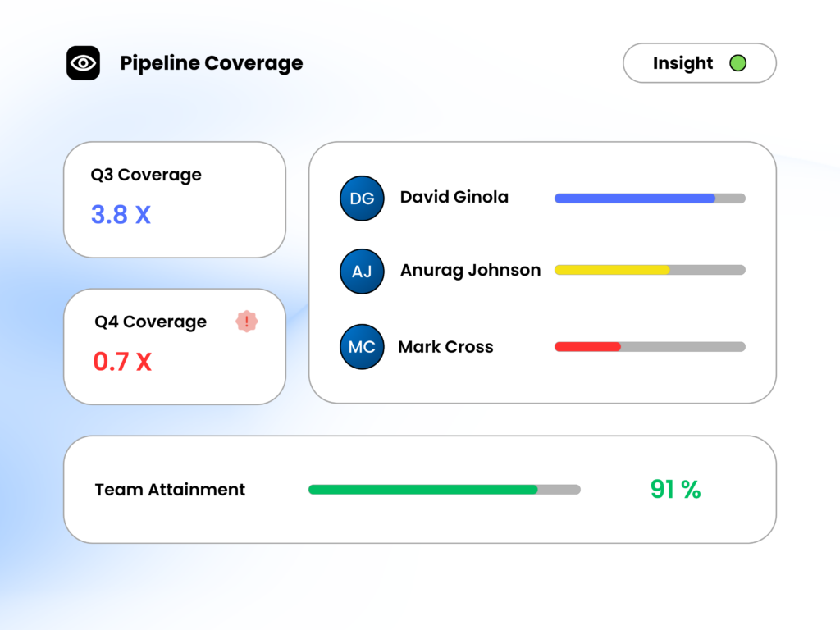Open the Q4 Coverage card label
This screenshot has width=840, height=630.
click(150, 322)
